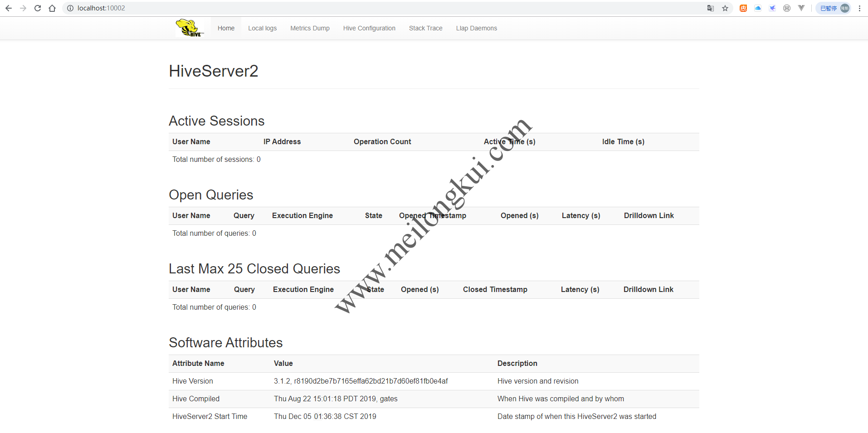The image size is (868, 433).
Task: Open the Home nav tab
Action: tap(226, 28)
